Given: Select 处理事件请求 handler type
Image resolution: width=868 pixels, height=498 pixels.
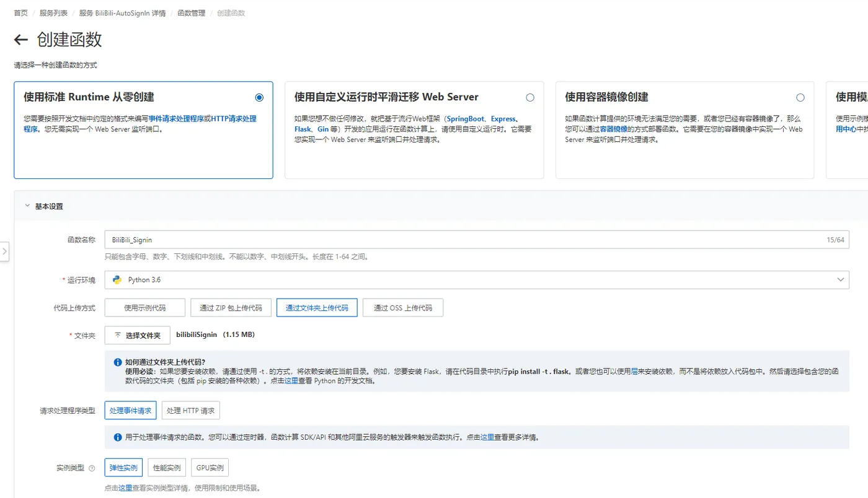Looking at the screenshot, I should (130, 411).
